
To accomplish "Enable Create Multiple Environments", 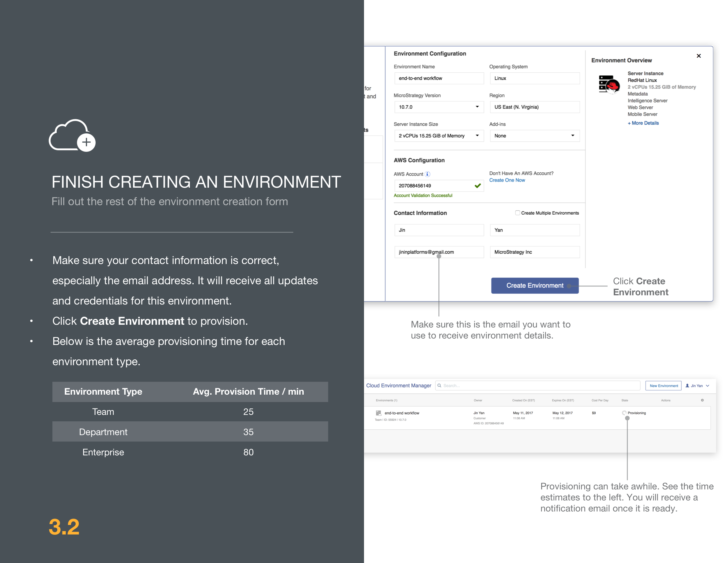I will (x=518, y=213).
